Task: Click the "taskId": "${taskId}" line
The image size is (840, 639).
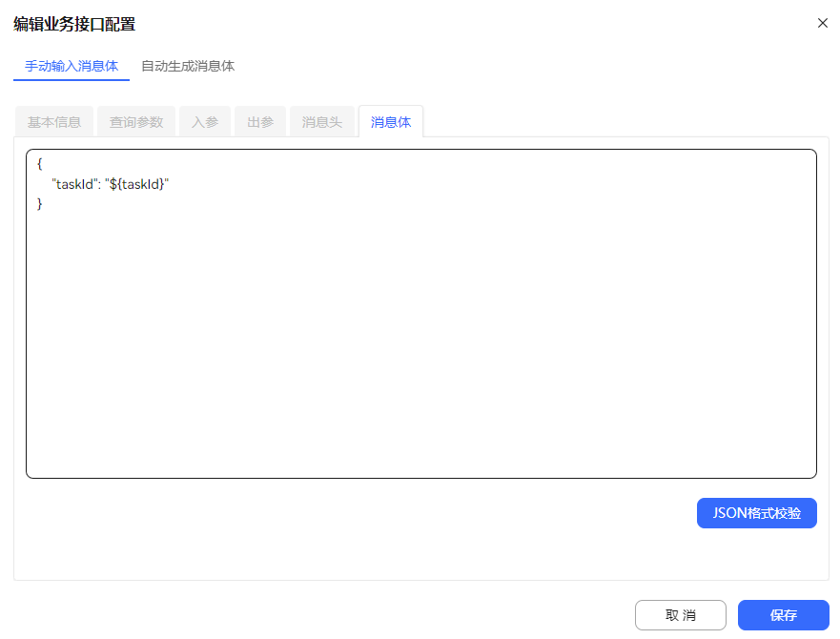Action: click(x=111, y=184)
